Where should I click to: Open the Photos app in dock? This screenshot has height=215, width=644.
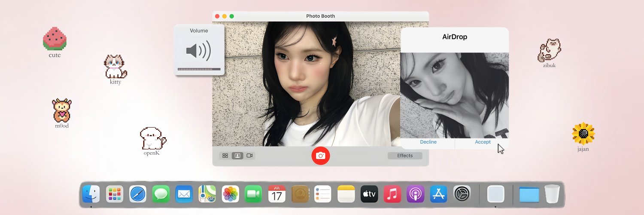pyautogui.click(x=231, y=194)
